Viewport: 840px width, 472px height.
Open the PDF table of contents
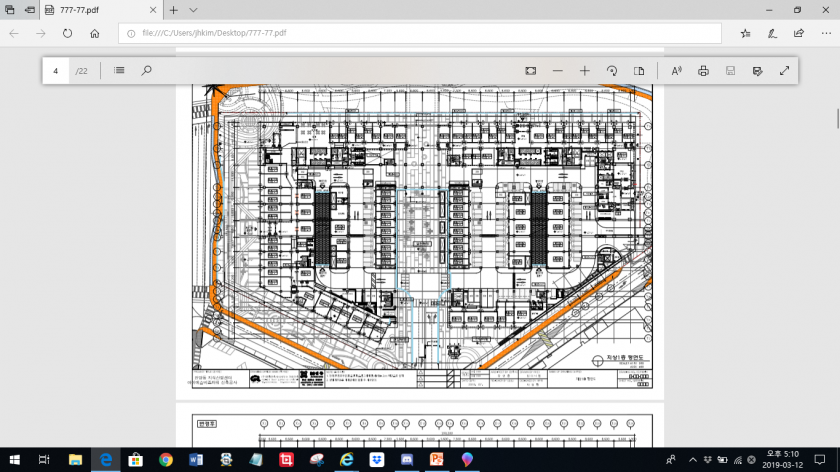tap(119, 71)
